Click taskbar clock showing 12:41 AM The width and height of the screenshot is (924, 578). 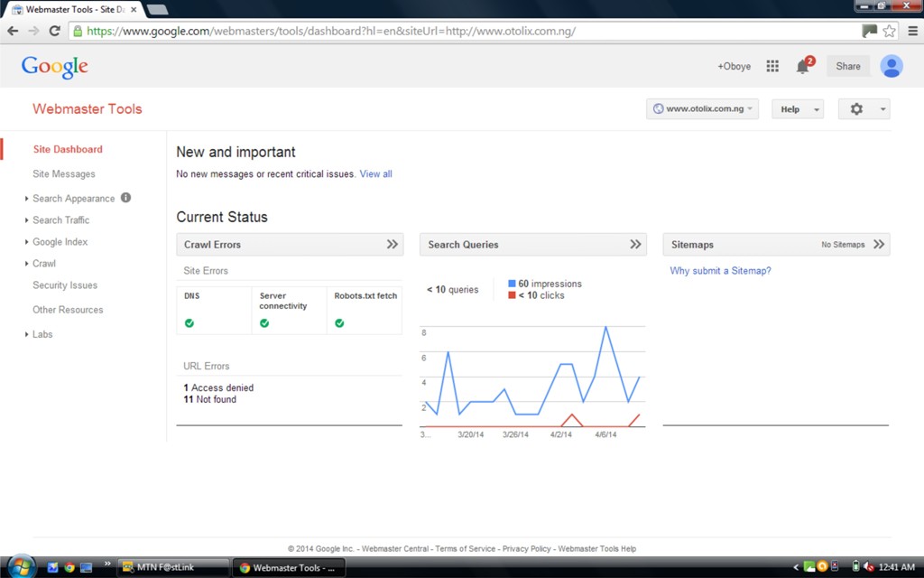[896, 567]
